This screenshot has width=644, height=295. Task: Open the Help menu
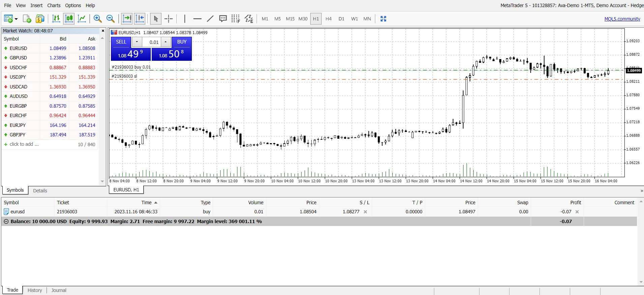90,5
